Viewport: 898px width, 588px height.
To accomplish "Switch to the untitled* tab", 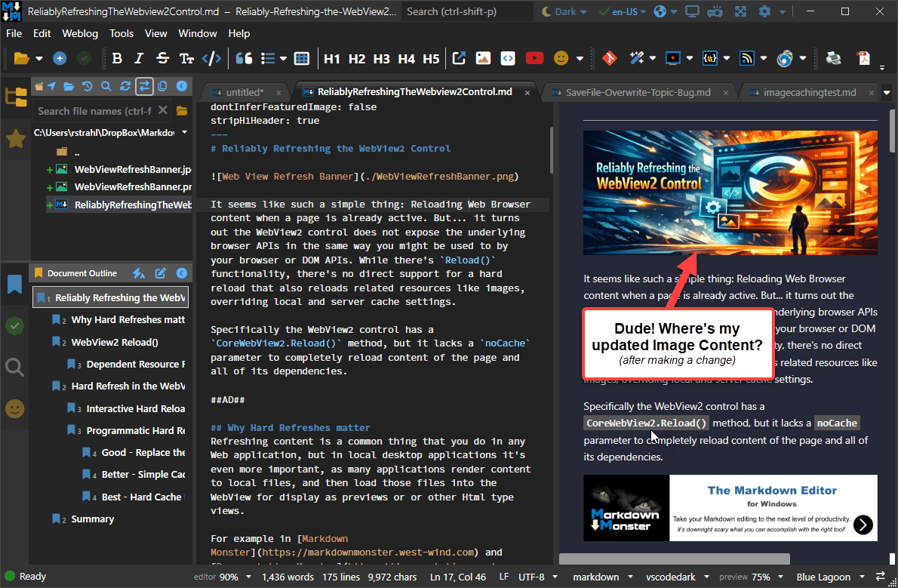I will 244,92.
